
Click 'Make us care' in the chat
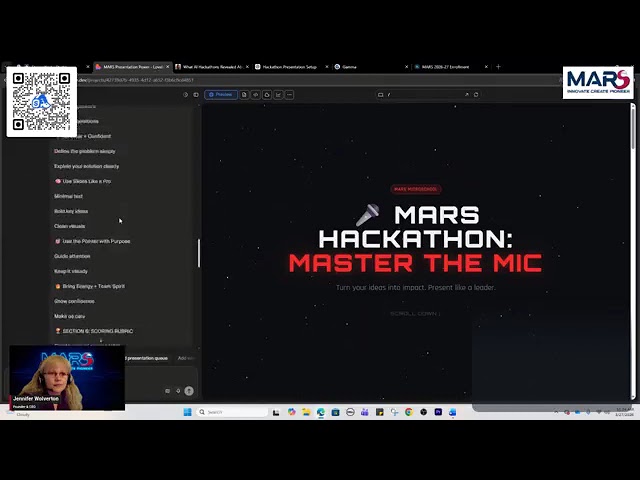[69, 316]
